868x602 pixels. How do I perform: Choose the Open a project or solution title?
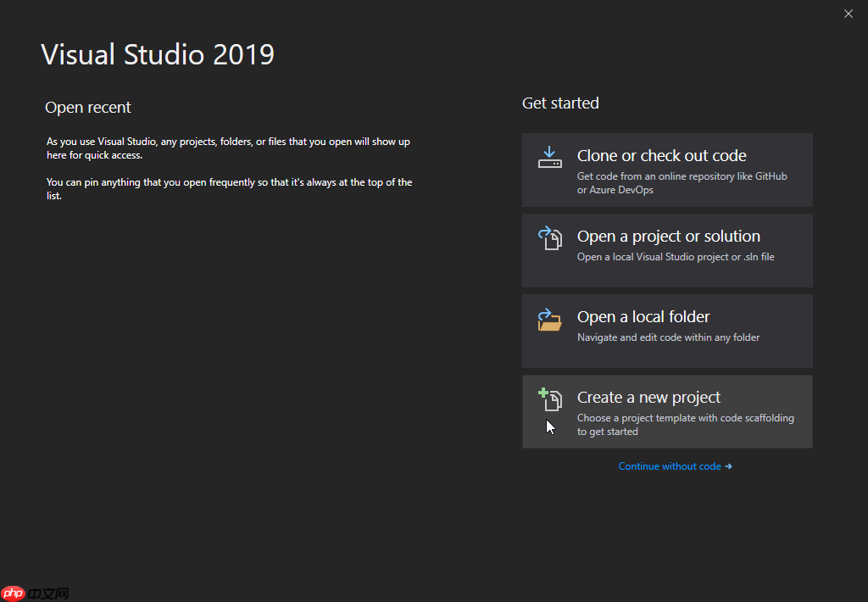point(669,237)
